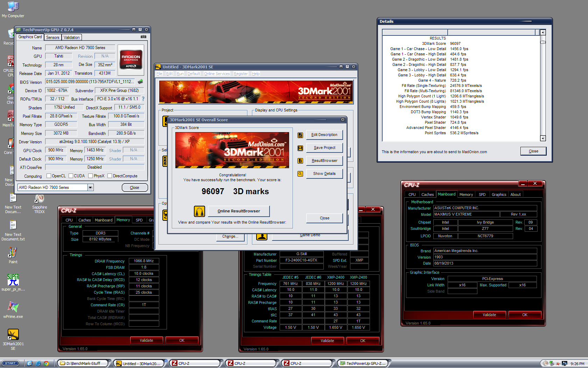588x368 pixels.
Task: Open the AMD Radeon HD 7900 Series dropdown
Action: 90,188
